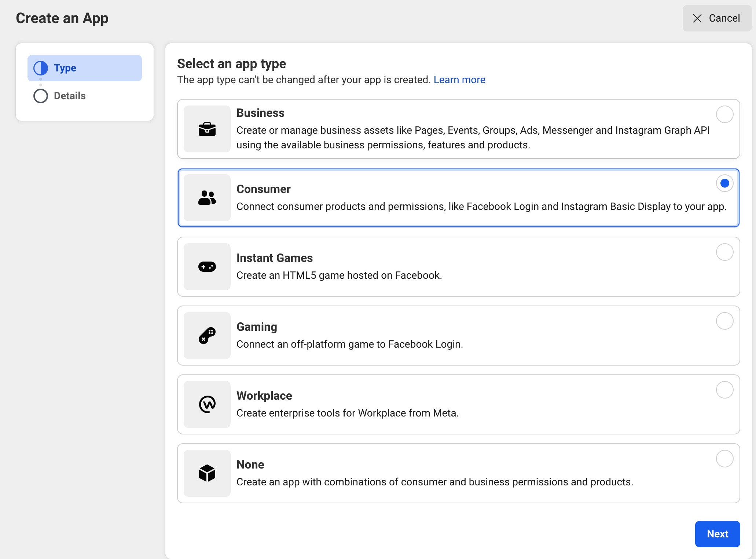The image size is (756, 559).
Task: Click the Consumer description about Facebook Login
Action: coord(481,207)
